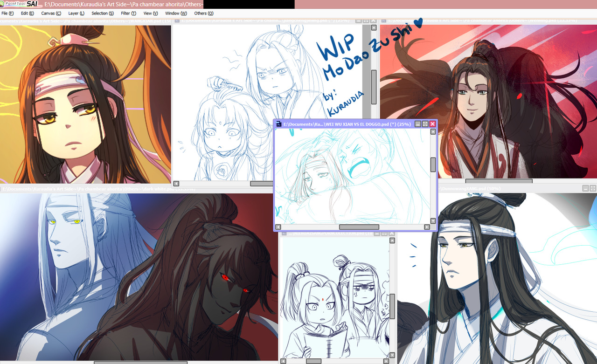This screenshot has width=597, height=364.
Task: Open the Edit menu
Action: click(x=27, y=13)
